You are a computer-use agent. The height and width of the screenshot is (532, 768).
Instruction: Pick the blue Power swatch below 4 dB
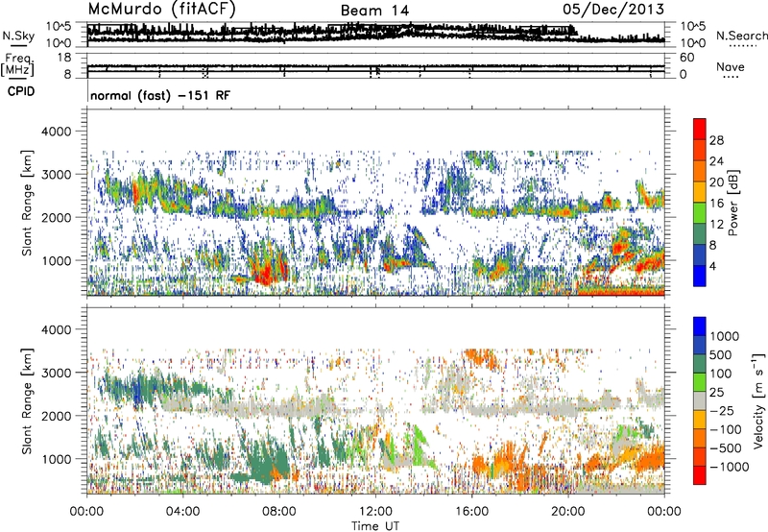[700, 276]
